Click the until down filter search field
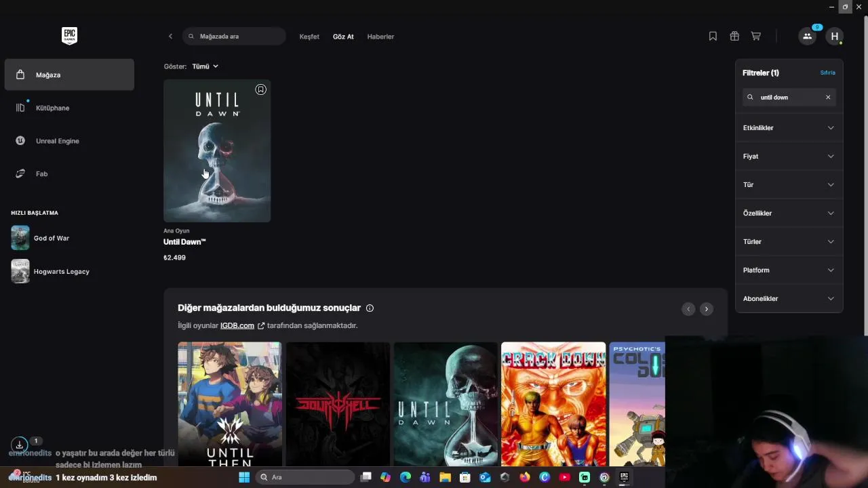Screen dimensions: 868x488 (x=789, y=97)
